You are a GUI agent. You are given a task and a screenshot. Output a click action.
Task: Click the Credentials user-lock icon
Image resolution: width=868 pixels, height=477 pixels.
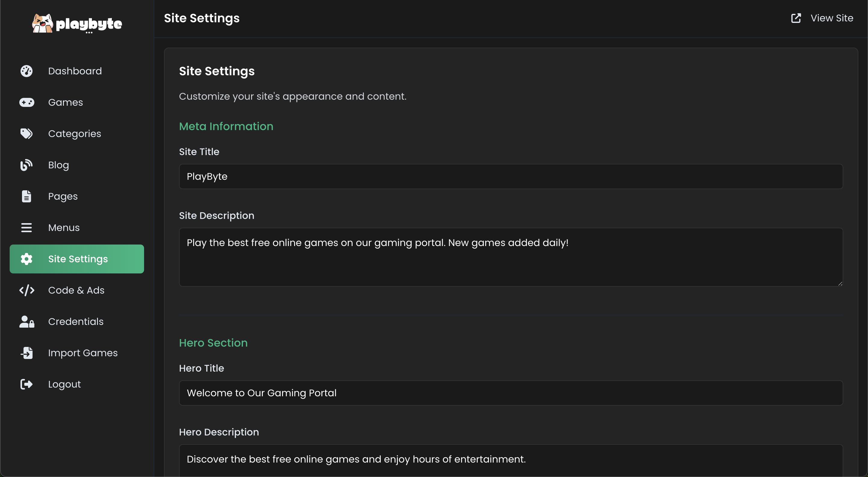[27, 322]
